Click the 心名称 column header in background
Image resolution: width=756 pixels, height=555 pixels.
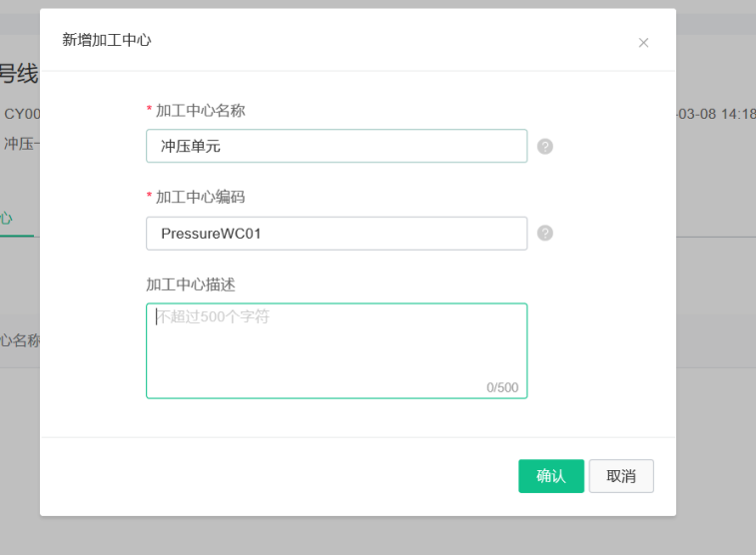[20, 340]
